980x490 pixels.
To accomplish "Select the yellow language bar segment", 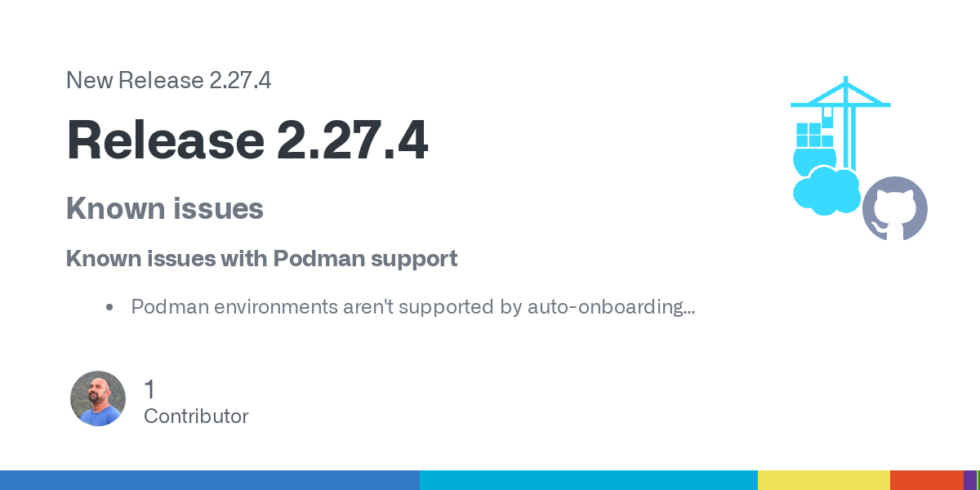I will (823, 480).
